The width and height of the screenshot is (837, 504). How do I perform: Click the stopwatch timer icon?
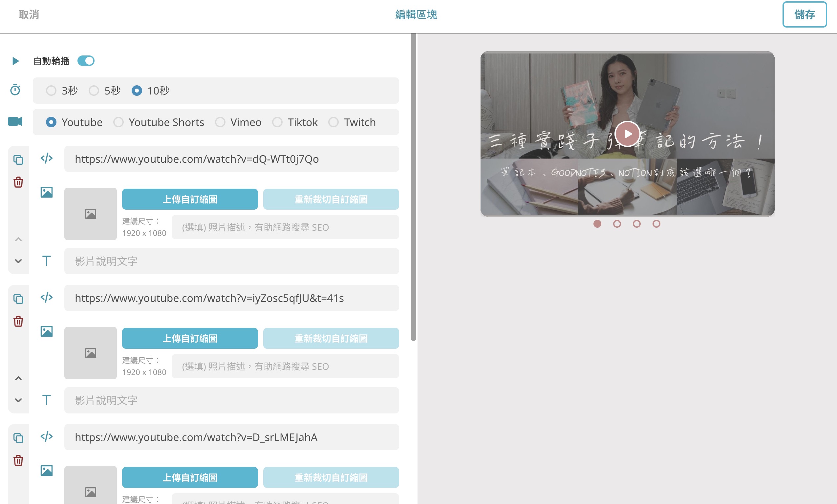click(x=15, y=90)
